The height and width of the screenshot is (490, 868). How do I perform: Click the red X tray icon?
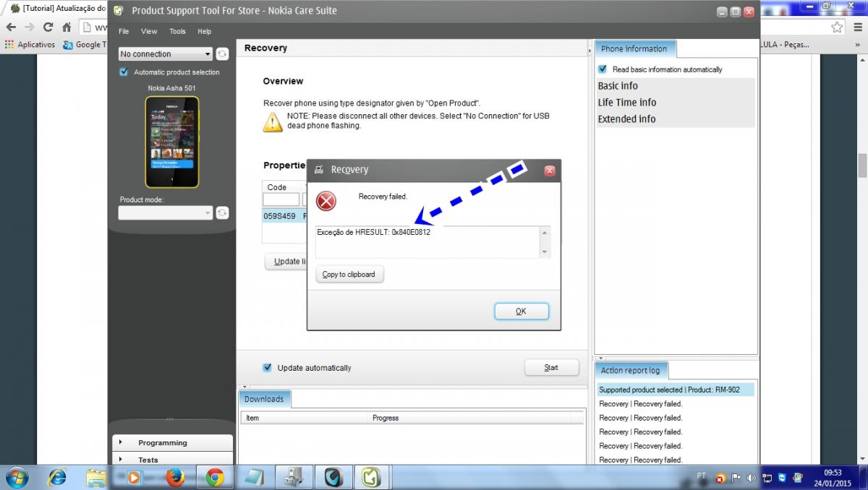(x=720, y=478)
